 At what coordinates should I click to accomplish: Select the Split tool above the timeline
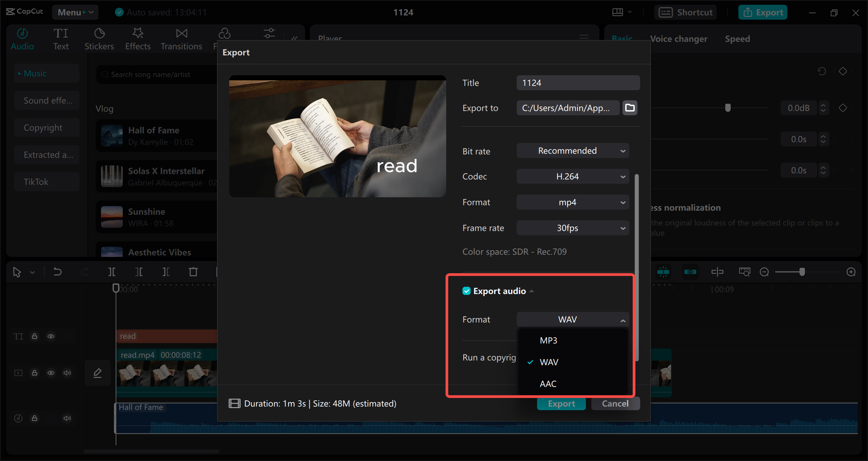point(112,272)
